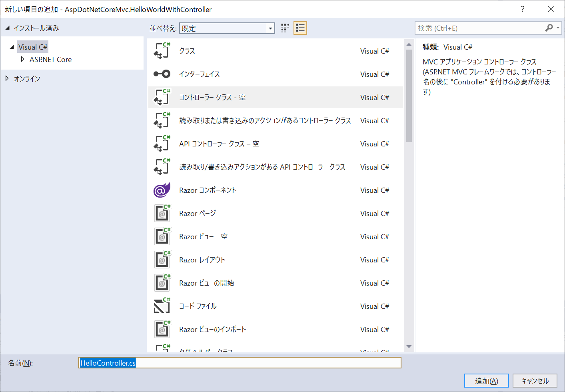Screen dimensions: 565x392
Task: Collapse the インストール済み section
Action: 7,28
